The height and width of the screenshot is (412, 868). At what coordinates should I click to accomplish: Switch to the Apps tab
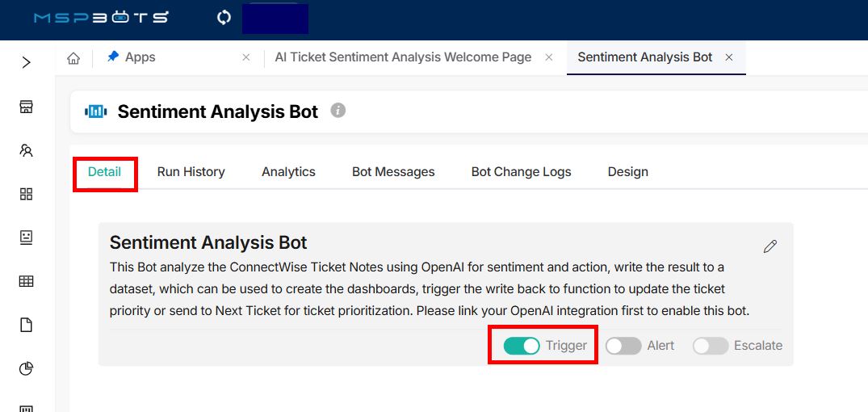pyautogui.click(x=140, y=57)
